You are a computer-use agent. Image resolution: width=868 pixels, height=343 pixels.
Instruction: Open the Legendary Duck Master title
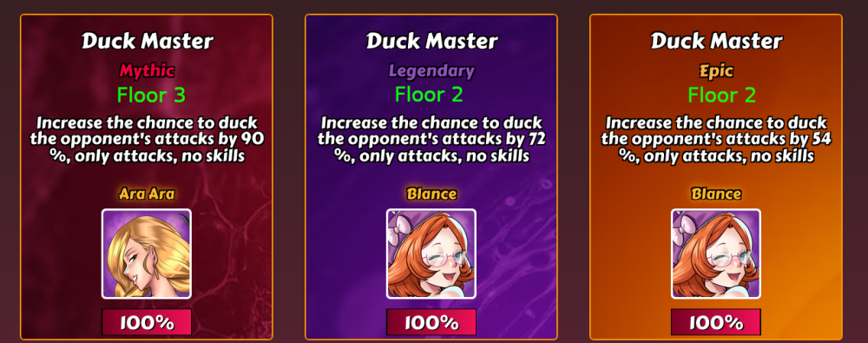[x=431, y=41]
